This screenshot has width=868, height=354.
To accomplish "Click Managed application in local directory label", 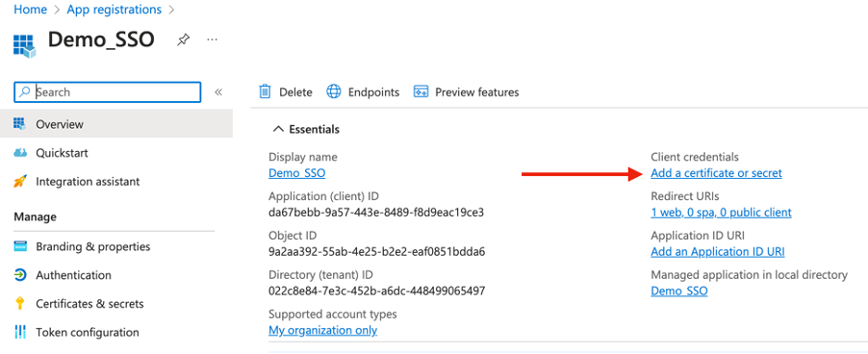I will 749,275.
